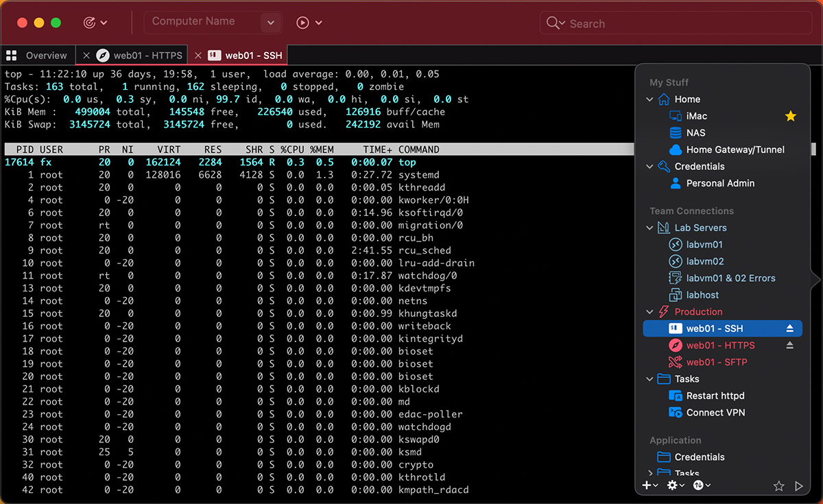Screen dimensions: 823x504
Task: Switch to the web01 - HTTPS tab
Action: click(x=147, y=56)
